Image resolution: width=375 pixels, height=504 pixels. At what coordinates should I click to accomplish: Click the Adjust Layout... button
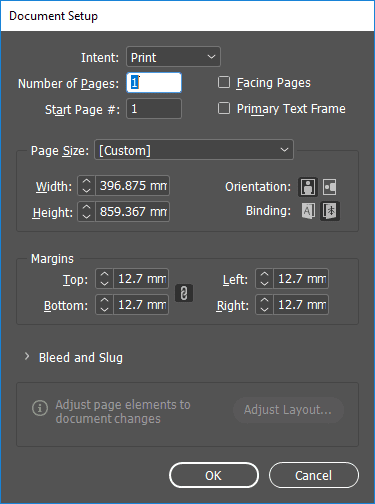click(x=288, y=410)
